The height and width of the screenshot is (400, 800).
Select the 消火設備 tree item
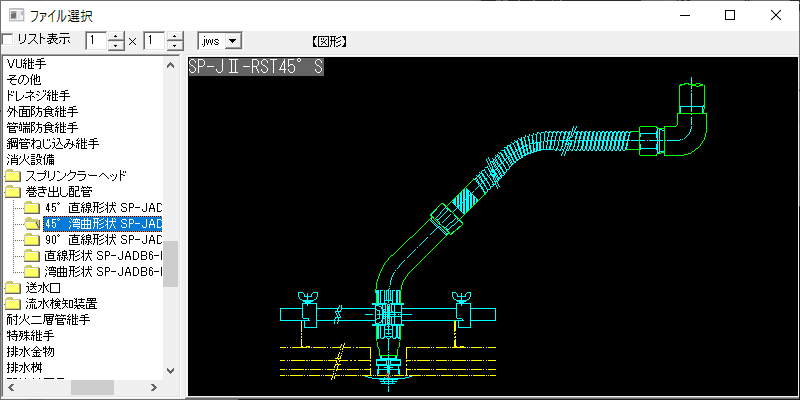[x=30, y=159]
